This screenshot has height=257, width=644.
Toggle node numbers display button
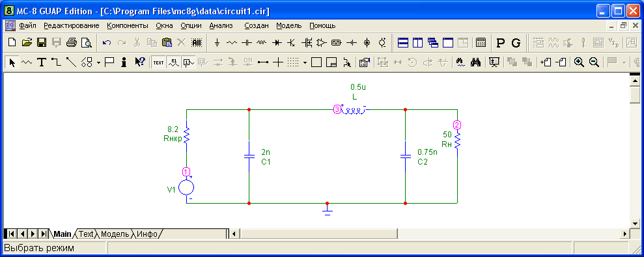point(189,62)
